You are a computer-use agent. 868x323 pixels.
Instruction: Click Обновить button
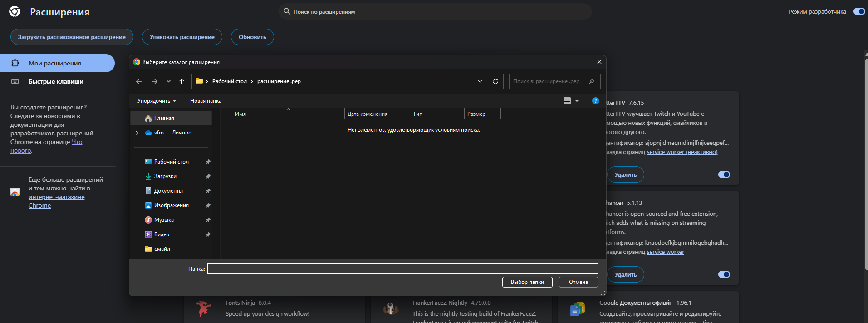[252, 37]
